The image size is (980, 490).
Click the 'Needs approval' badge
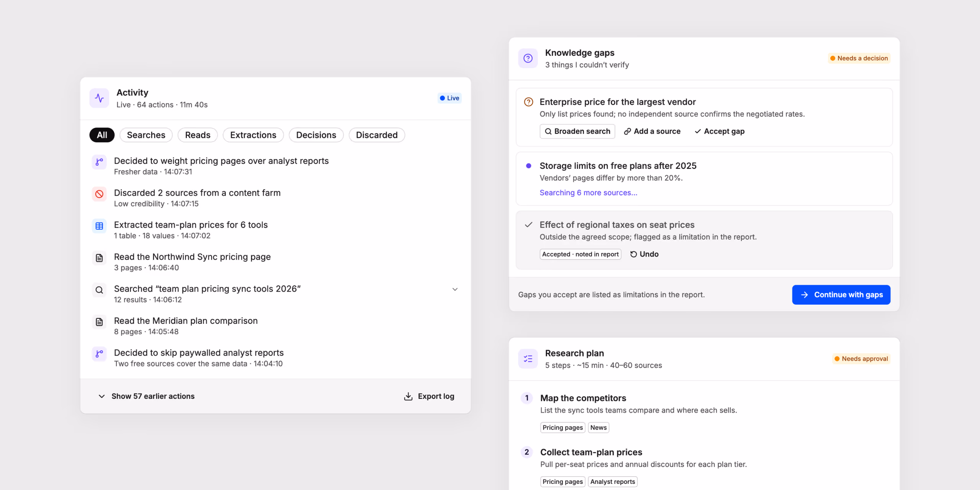click(x=861, y=359)
